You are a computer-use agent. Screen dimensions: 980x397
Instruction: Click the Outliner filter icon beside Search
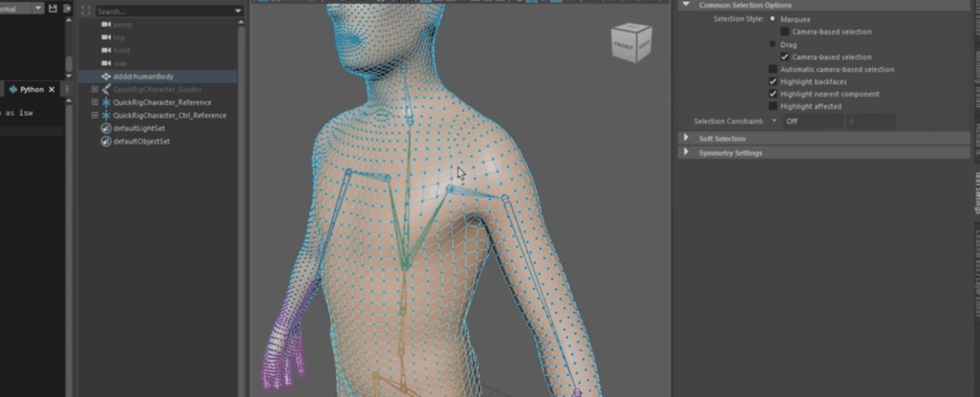pyautogui.click(x=86, y=11)
